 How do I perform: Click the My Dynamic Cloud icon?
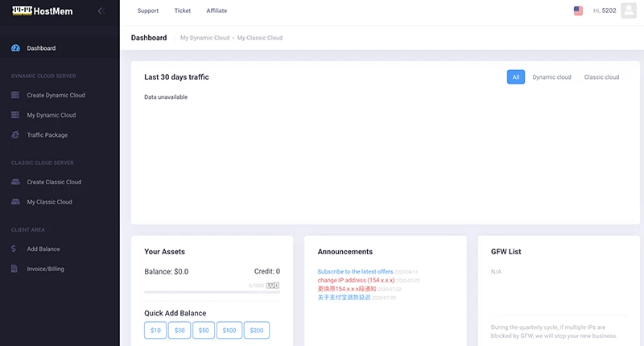15,115
